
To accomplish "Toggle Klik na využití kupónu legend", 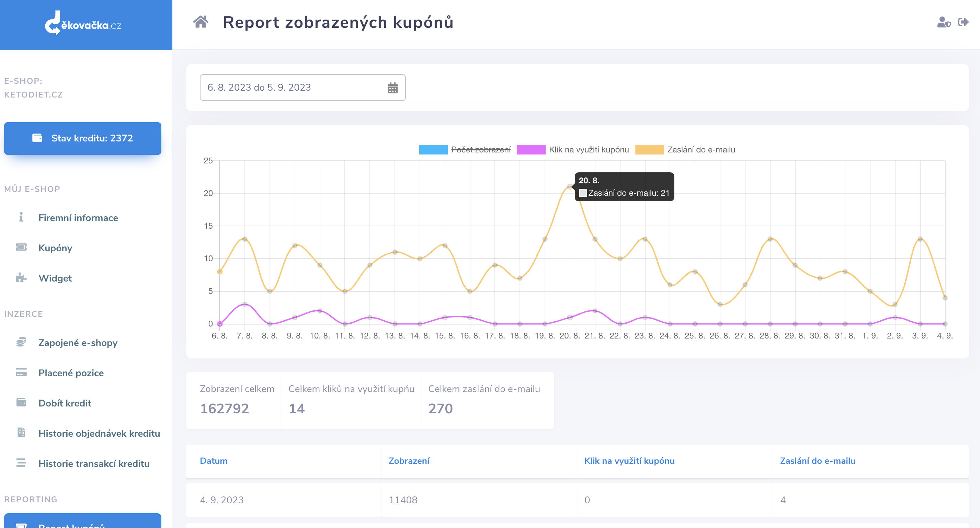I will (x=572, y=150).
